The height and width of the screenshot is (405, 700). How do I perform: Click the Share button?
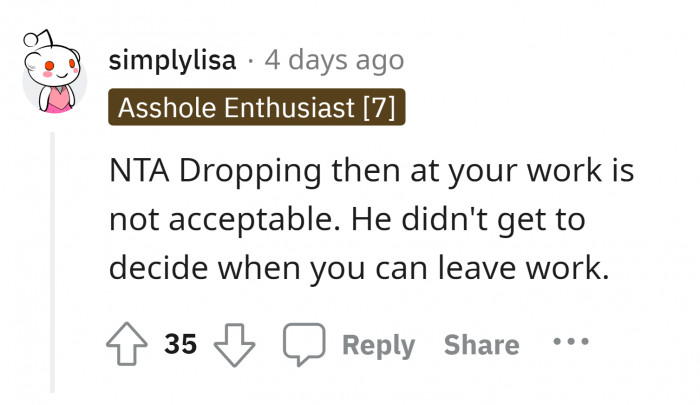coord(481,345)
